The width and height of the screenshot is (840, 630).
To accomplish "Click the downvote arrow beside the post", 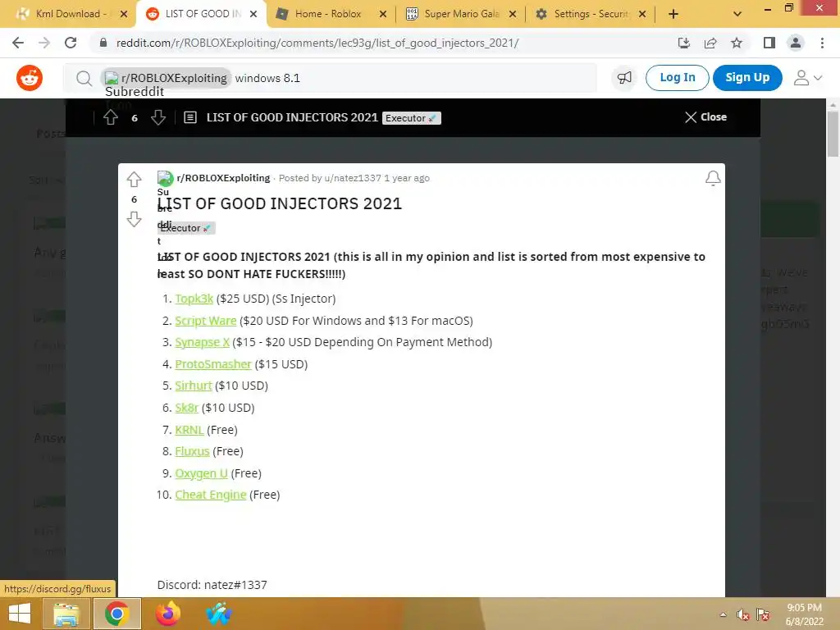I will [134, 219].
